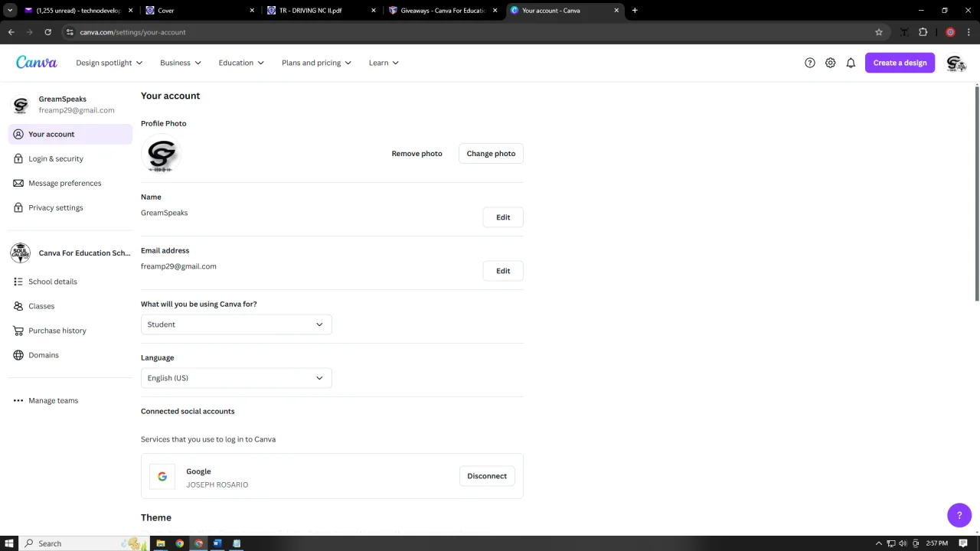Edit the Email address
The width and height of the screenshot is (980, 551).
(x=503, y=271)
